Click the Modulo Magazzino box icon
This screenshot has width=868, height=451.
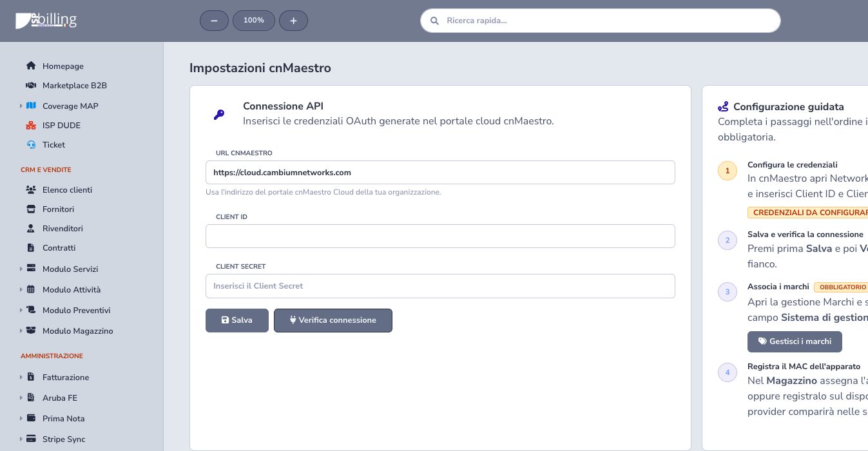31,331
